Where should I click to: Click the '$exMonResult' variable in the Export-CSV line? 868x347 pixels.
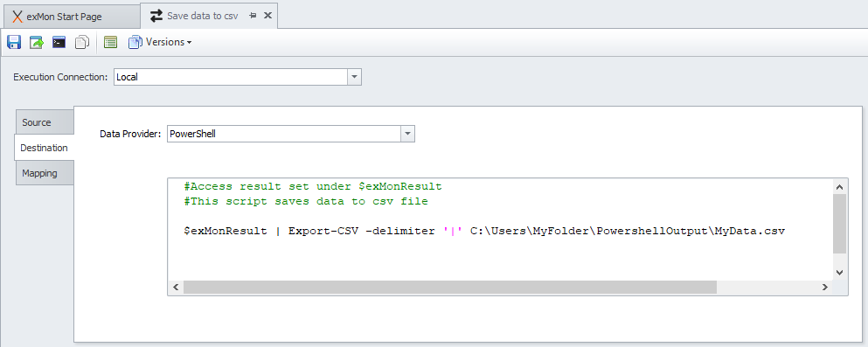click(x=226, y=232)
